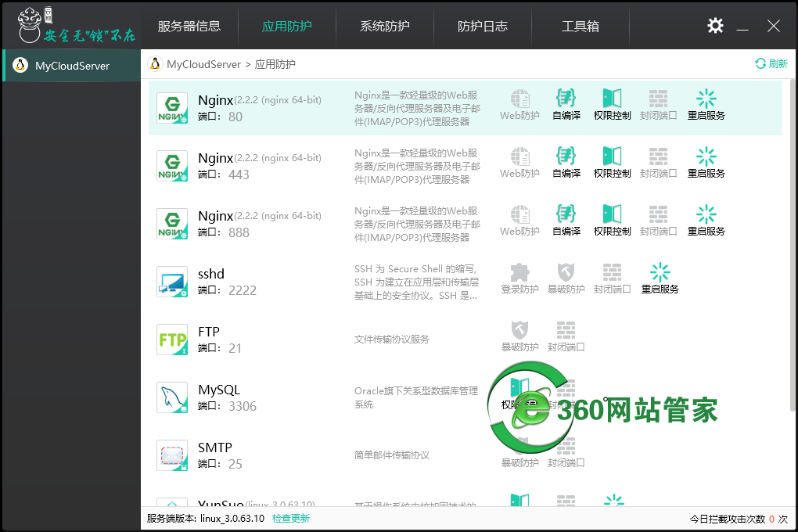Viewport: 798px width, 532px height.
Task: Click 检查更新 link
Action: click(290, 518)
